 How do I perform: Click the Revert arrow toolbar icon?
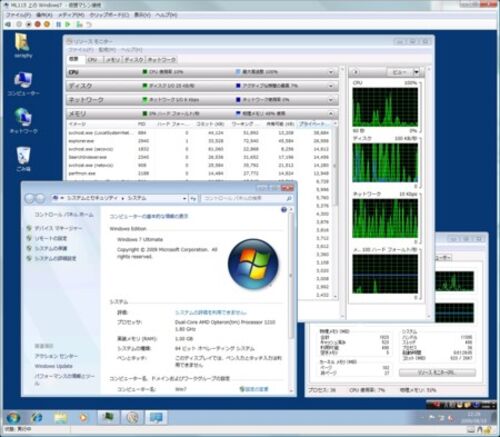pos(89,24)
